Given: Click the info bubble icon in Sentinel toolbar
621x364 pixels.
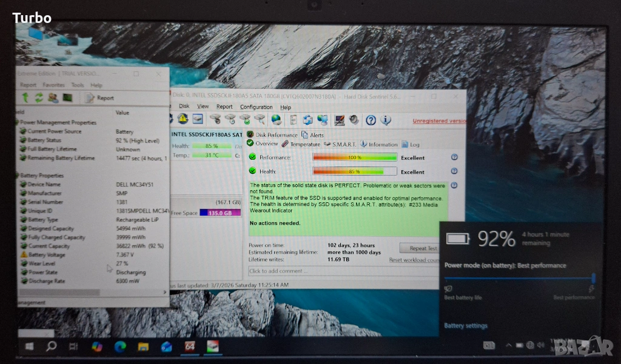Looking at the screenshot, I should pos(385,120).
